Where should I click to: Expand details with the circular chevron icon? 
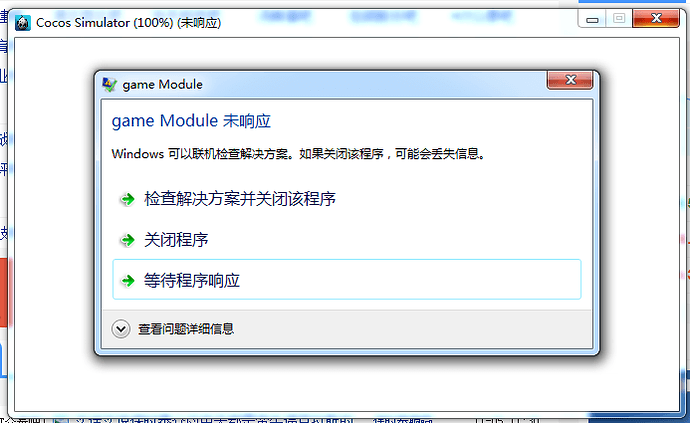click(x=121, y=329)
